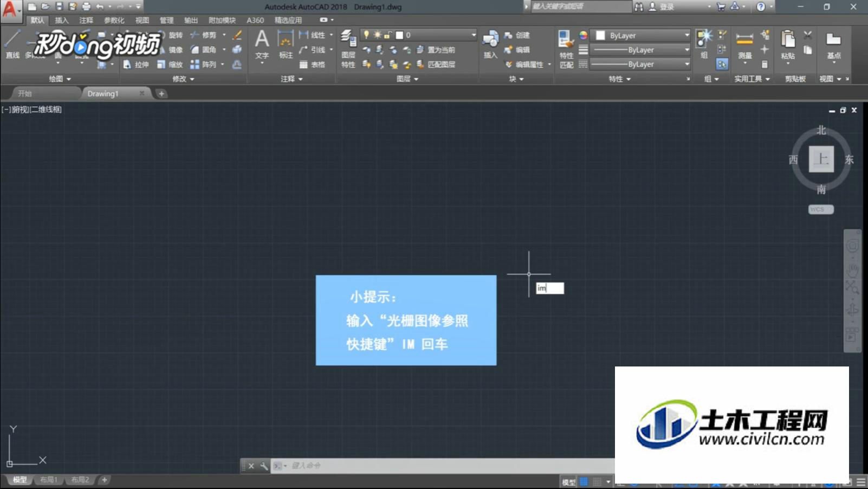Open the layer name dropdown showing 0
The image size is (868, 489).
click(x=419, y=35)
